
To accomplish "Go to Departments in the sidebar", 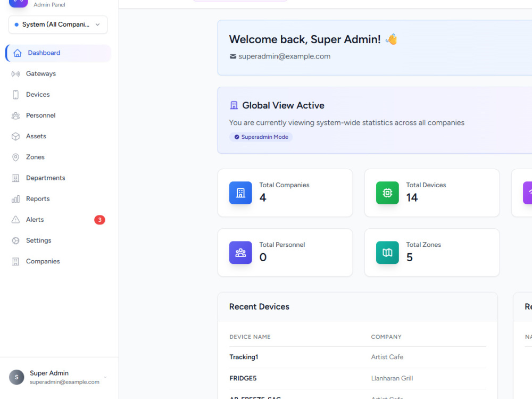I will tap(59, 178).
